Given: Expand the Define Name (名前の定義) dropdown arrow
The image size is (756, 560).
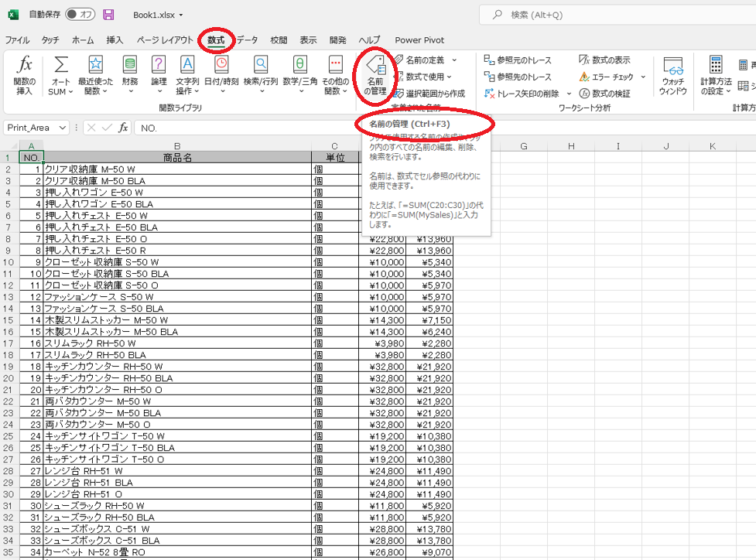Looking at the screenshot, I should tap(454, 60).
